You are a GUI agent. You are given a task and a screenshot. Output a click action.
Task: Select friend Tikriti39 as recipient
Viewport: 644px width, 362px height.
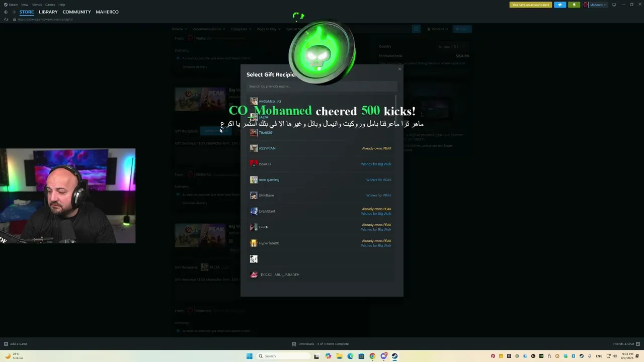[321, 133]
